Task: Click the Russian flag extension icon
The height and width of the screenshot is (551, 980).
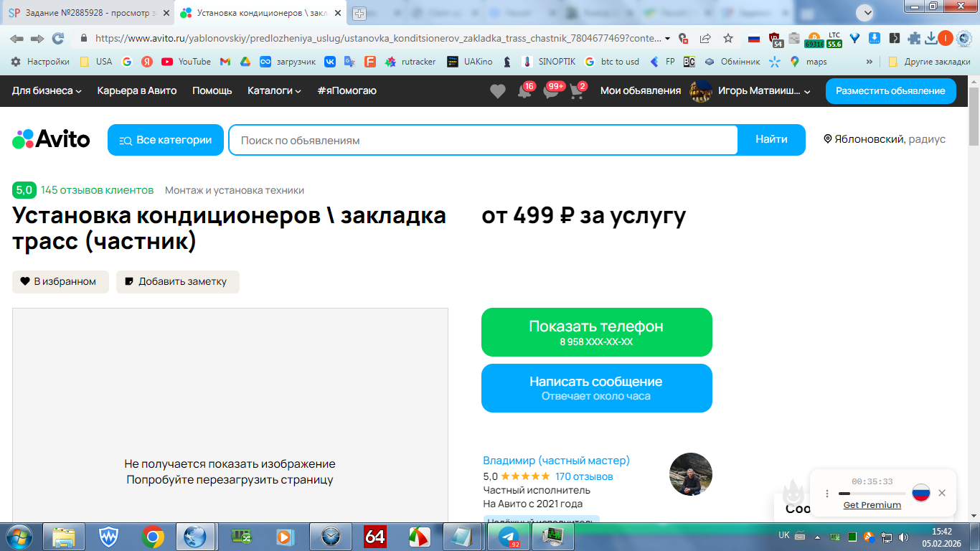Action: tap(754, 39)
